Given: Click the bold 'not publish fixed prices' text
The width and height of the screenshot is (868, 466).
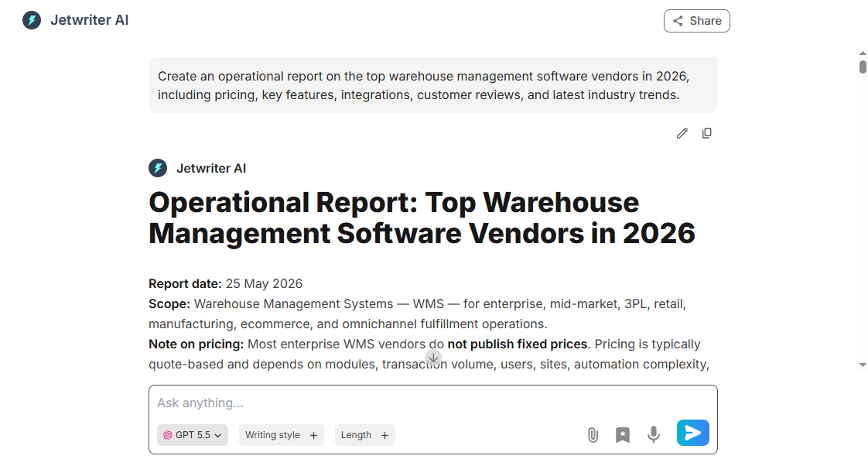Looking at the screenshot, I should point(517,344).
